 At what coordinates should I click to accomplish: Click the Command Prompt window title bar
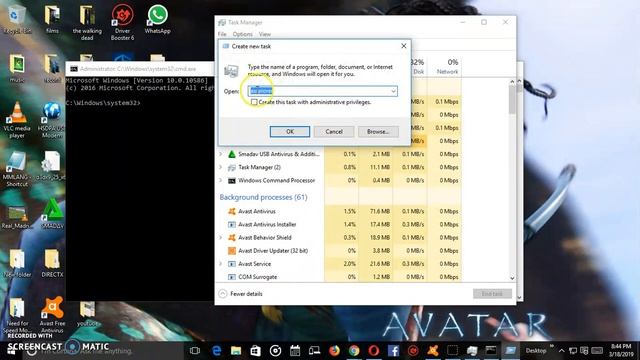pos(140,69)
